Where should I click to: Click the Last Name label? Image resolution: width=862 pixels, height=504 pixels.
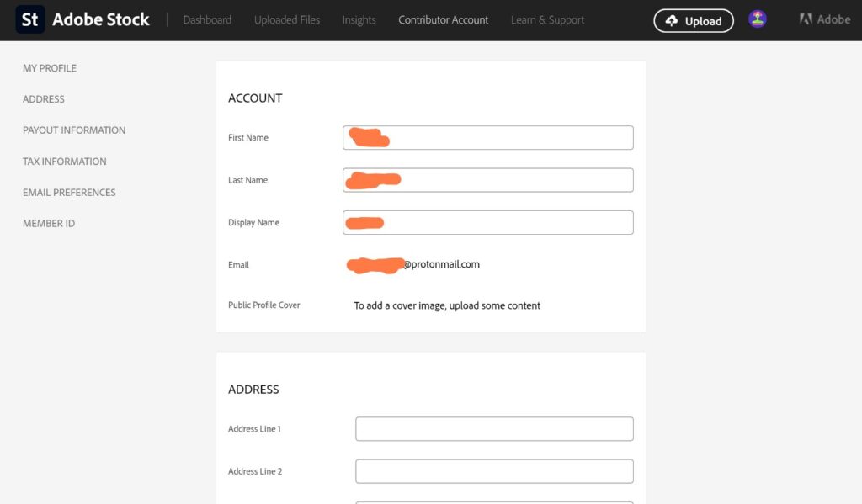pyautogui.click(x=248, y=180)
